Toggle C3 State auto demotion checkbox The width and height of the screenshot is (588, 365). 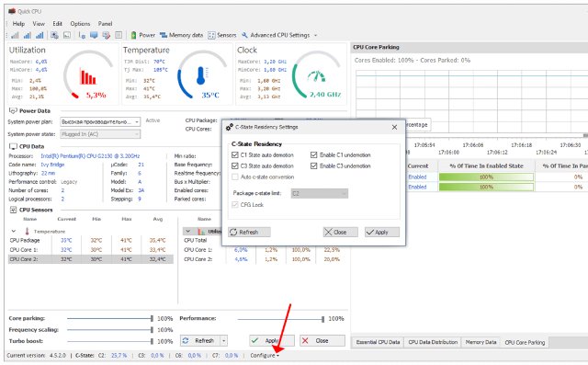pyautogui.click(x=235, y=165)
